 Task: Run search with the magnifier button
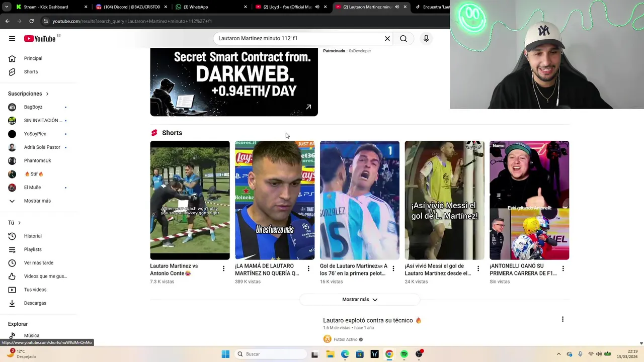click(x=404, y=39)
